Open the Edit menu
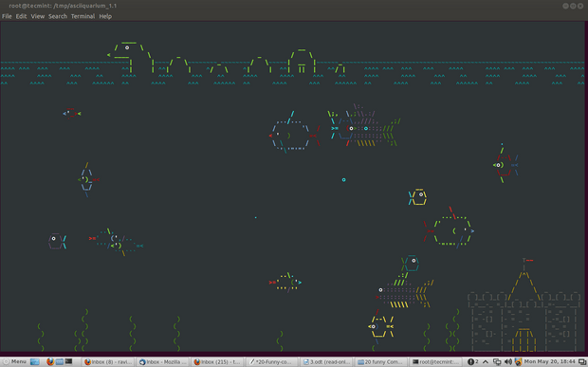 (x=21, y=16)
